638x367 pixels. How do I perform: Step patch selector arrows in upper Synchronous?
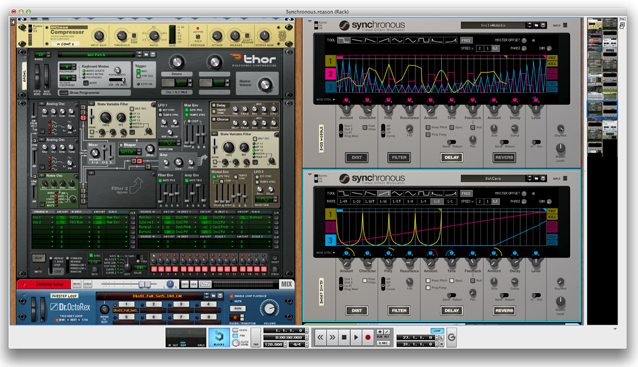(x=529, y=25)
